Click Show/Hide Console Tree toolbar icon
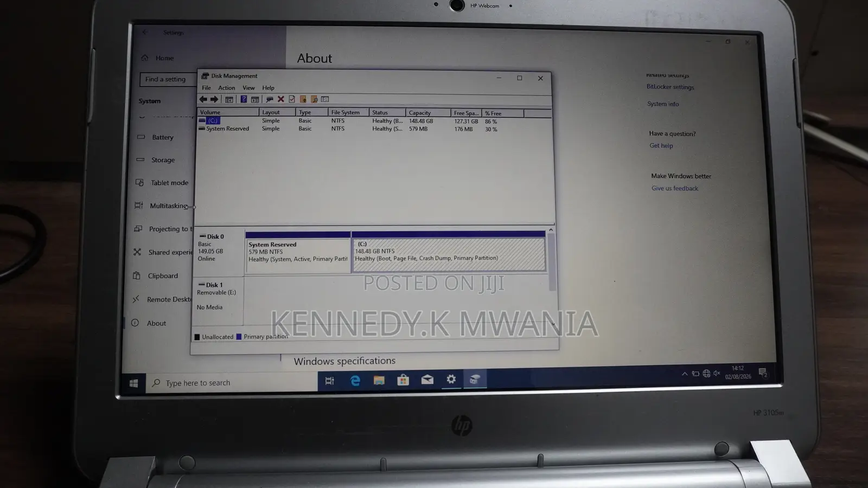 pos(229,99)
